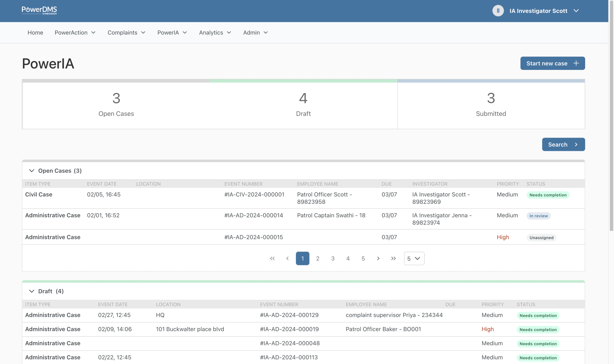Select page 5 in pagination
Screen dimensions: 614x364
click(363, 258)
